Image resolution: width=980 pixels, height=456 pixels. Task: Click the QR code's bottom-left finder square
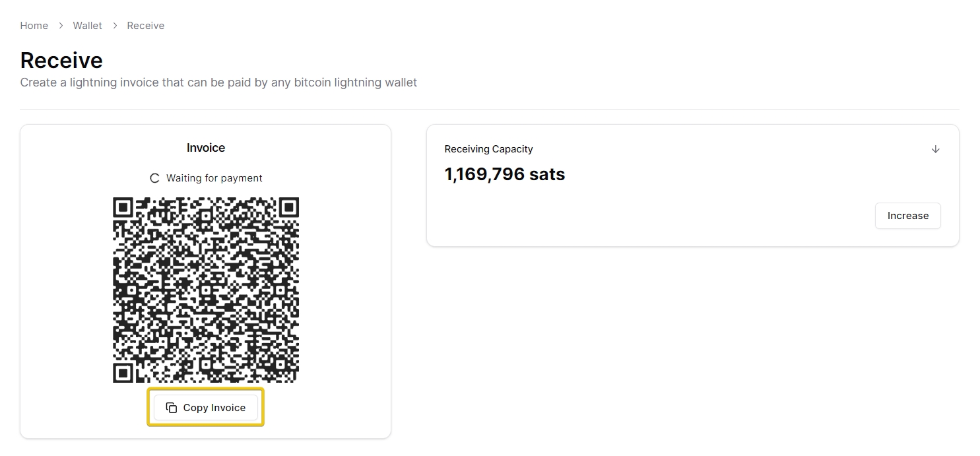point(123,372)
